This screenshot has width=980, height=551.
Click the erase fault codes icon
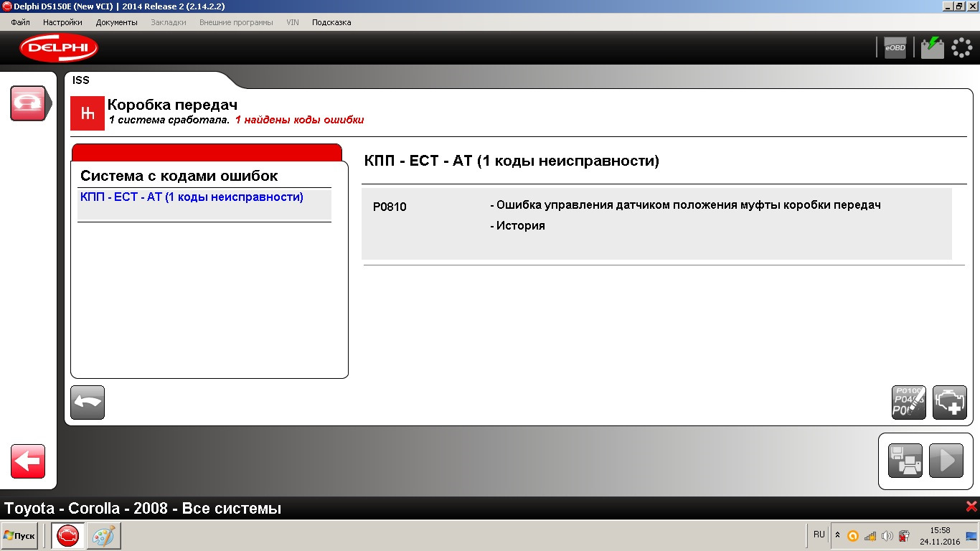pyautogui.click(x=909, y=402)
